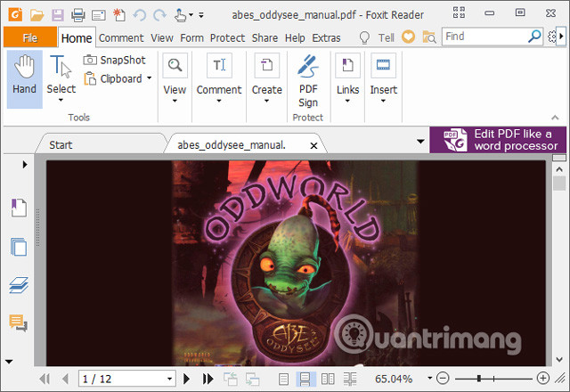
Task: Click the zoom slider handle
Action: [x=479, y=379]
